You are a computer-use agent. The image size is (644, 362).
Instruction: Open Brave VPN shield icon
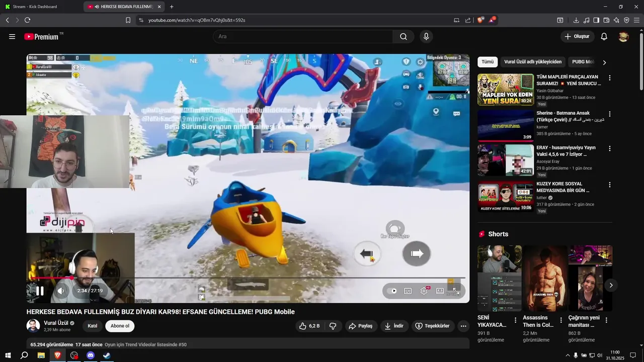[626, 20]
